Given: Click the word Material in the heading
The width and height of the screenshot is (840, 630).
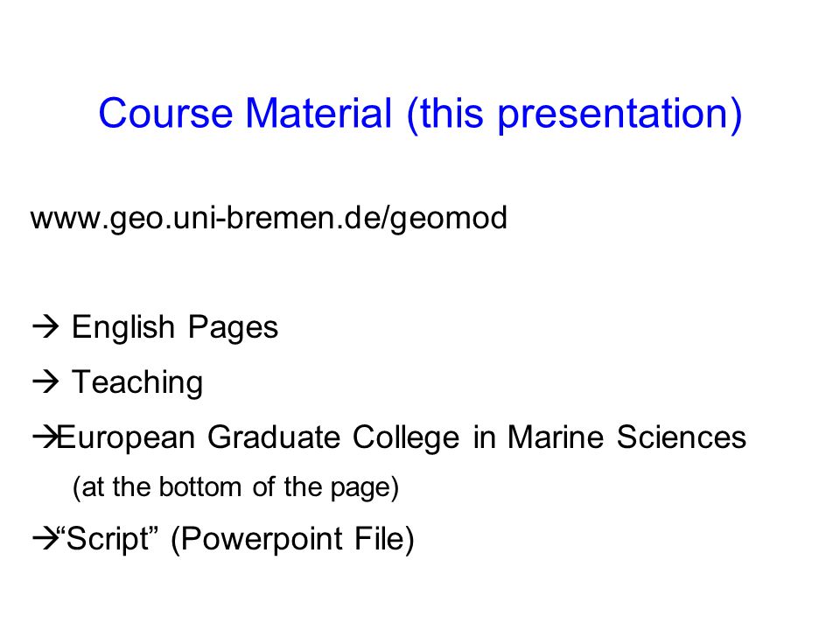Looking at the screenshot, I should coord(319,114).
